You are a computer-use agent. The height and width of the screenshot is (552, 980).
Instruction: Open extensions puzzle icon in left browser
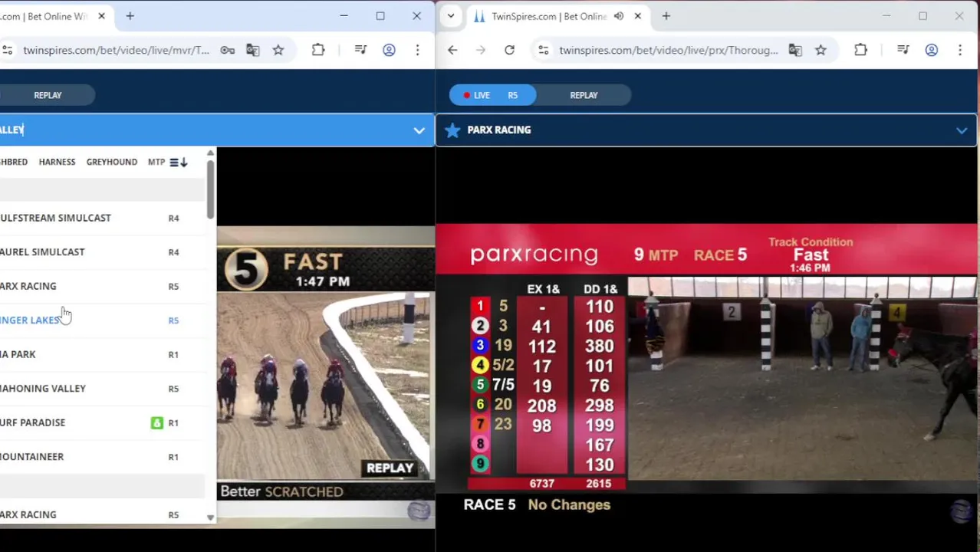click(318, 50)
